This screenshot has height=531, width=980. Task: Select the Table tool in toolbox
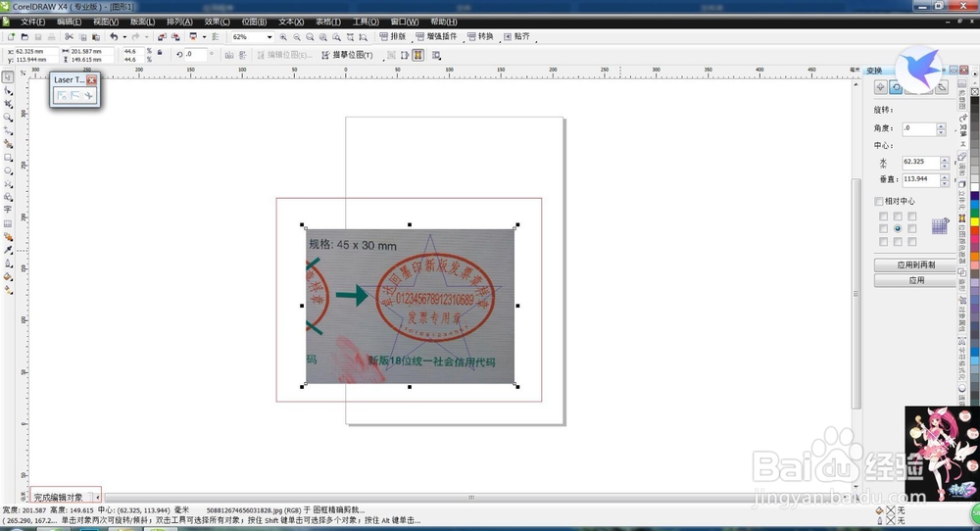click(x=8, y=223)
